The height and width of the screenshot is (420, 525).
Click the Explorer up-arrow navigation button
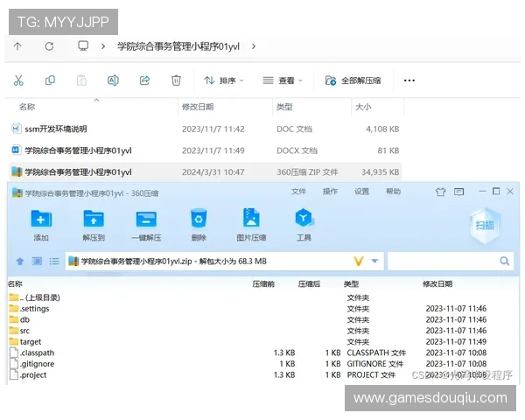coord(17,46)
